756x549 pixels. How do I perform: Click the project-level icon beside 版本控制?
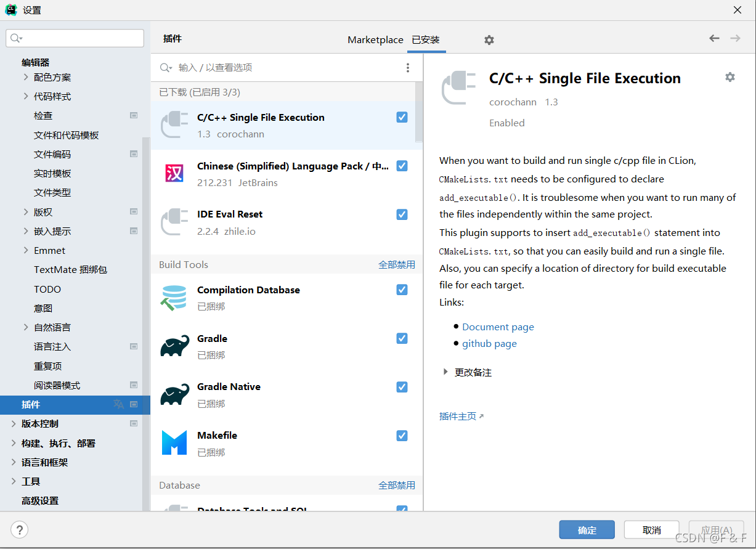pos(134,424)
